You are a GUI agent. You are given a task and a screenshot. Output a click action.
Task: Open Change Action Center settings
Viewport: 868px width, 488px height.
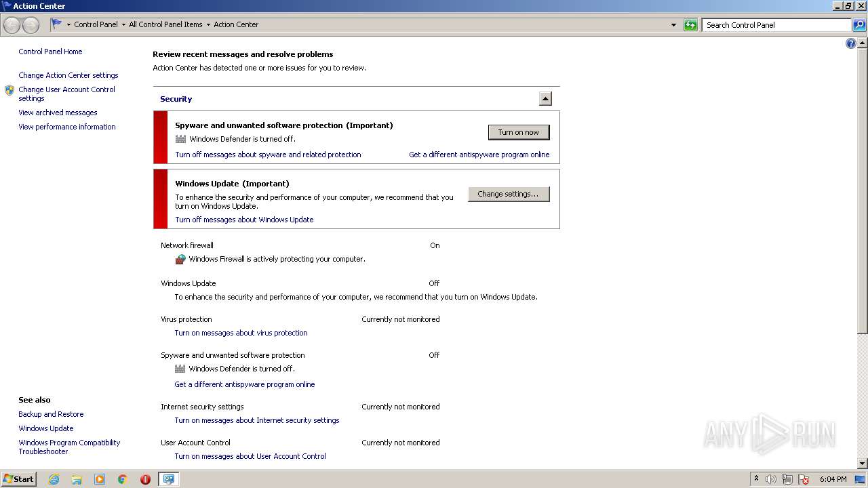pos(68,75)
